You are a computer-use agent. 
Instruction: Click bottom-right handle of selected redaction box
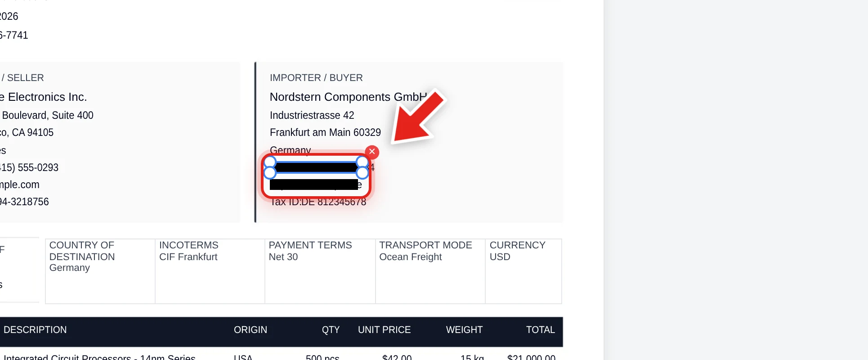362,173
